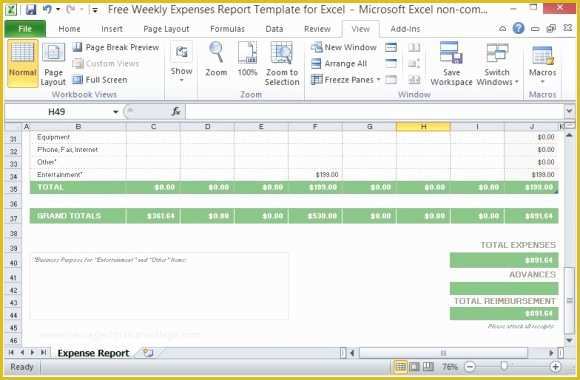Click the Entertainment cell in row 34

(78, 175)
